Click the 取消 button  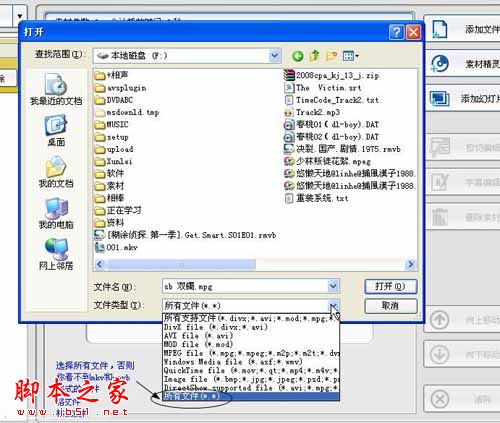pos(391,306)
